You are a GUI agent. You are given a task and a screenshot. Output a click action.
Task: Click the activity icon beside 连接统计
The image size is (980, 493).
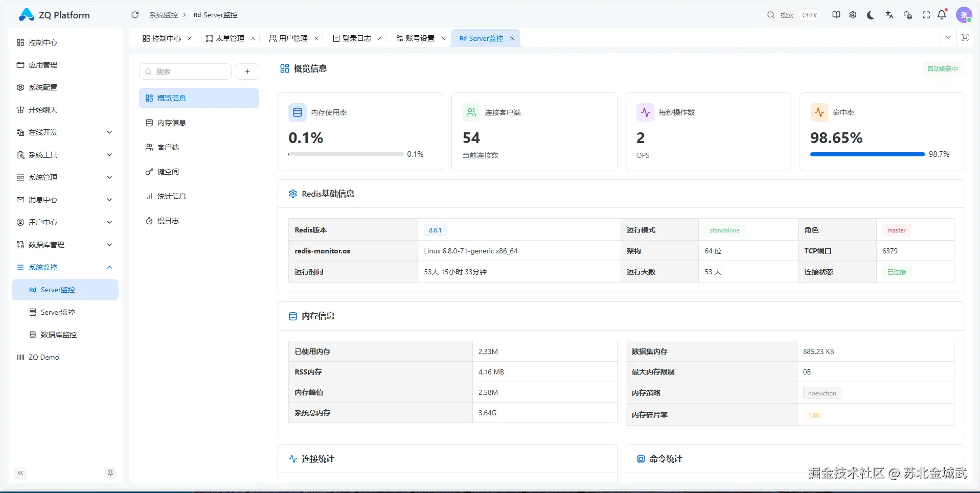pyautogui.click(x=293, y=459)
